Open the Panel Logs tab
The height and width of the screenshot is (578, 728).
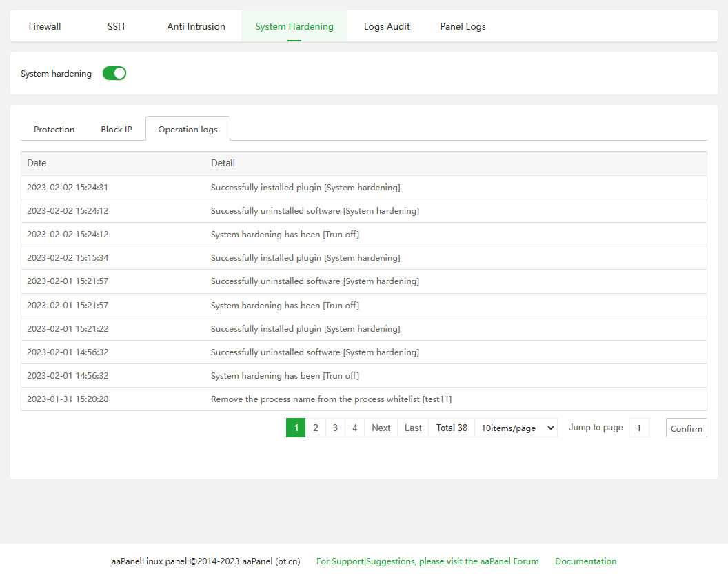pyautogui.click(x=463, y=26)
